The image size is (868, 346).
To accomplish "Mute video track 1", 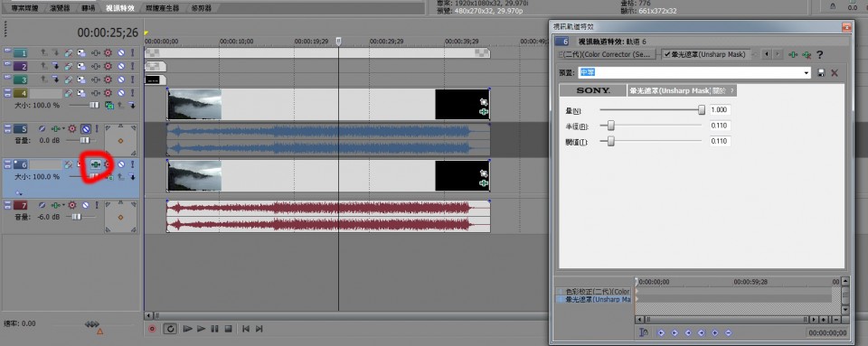I will pos(120,52).
